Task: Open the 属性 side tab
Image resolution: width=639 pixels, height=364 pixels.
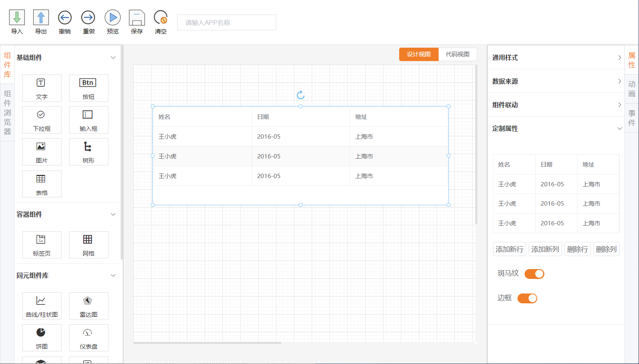Action: point(632,60)
